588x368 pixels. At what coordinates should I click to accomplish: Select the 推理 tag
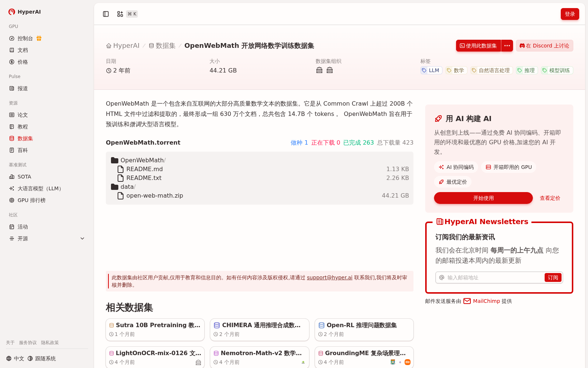click(527, 70)
